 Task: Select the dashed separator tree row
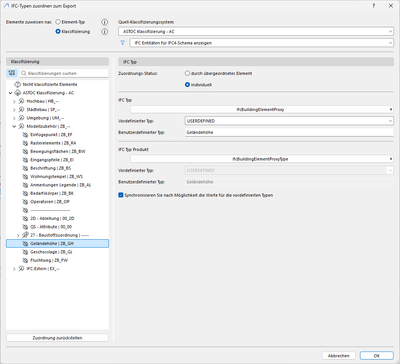[x=57, y=210]
